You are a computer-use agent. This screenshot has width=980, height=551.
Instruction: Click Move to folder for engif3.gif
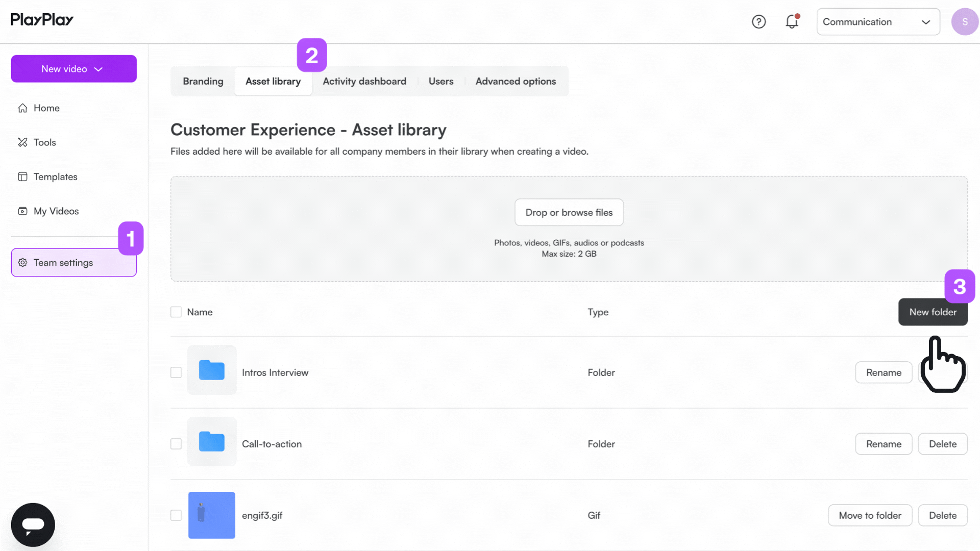point(870,515)
